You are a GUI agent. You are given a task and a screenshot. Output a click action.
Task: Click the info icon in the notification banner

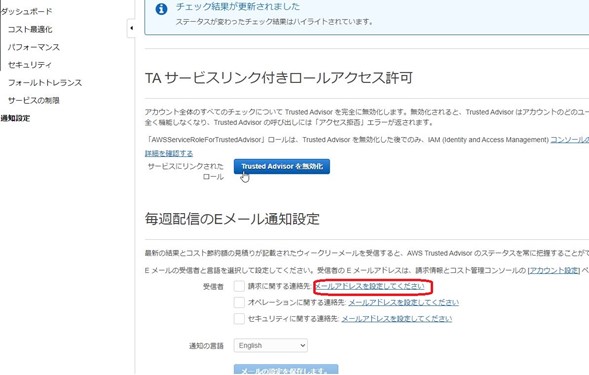pos(161,9)
